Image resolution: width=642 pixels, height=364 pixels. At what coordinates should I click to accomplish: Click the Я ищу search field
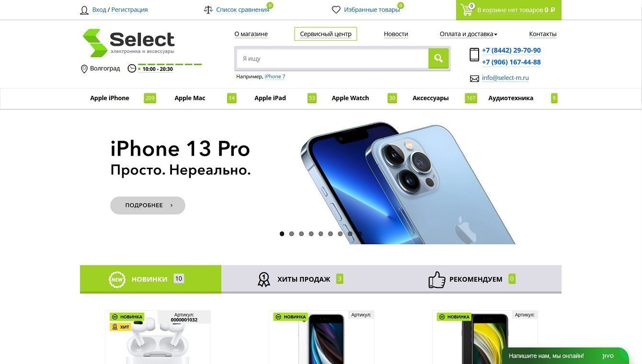tap(332, 58)
